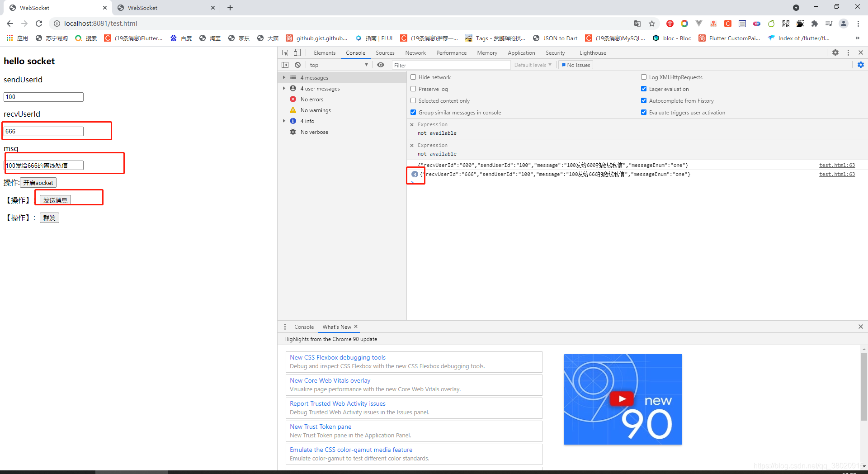Click the 发送消息 button
868x474 pixels.
[55, 200]
